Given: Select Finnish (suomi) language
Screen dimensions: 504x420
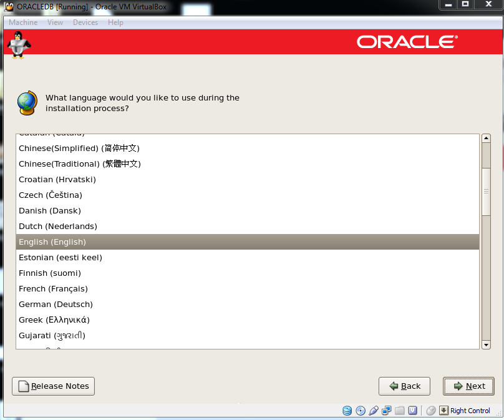Looking at the screenshot, I should click(x=248, y=273).
